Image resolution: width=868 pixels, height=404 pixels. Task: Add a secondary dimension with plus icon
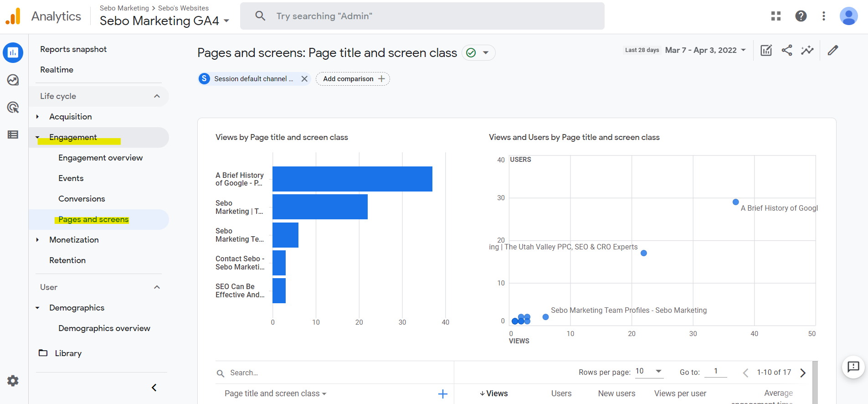click(443, 394)
